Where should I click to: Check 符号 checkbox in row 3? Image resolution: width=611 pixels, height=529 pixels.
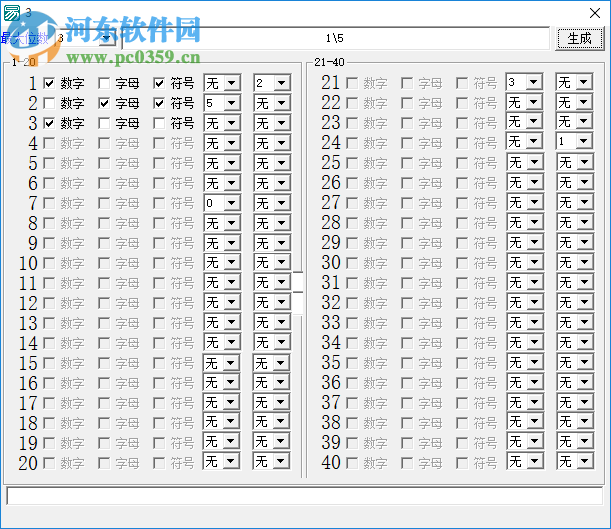pos(159,123)
